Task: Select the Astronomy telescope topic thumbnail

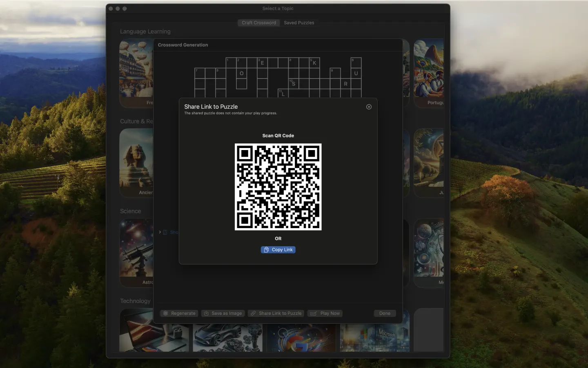Action: coord(136,253)
